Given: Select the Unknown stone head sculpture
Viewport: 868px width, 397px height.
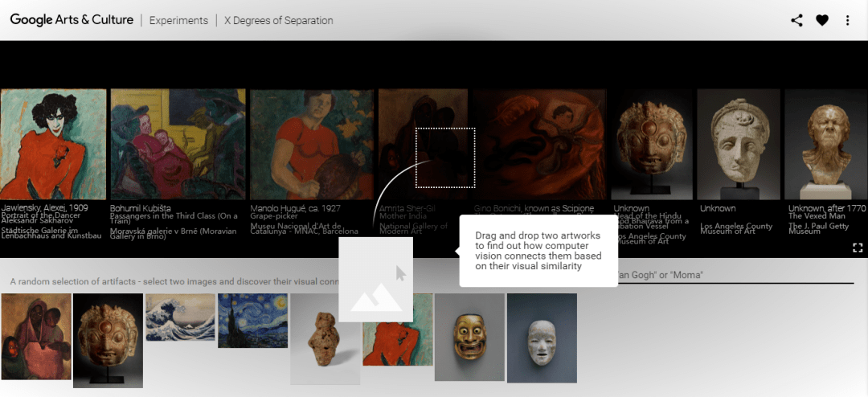Looking at the screenshot, I should point(739,145).
